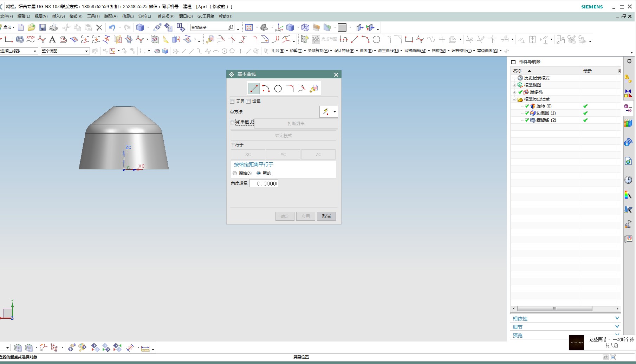The image size is (636, 364).
Task: Click the Part Navigator horizontal scrollbar
Action: [554, 308]
